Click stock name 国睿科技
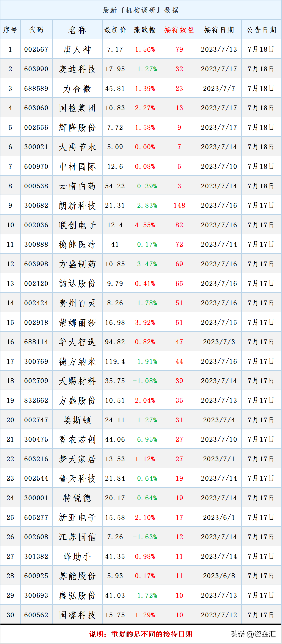The image size is (282, 644). (77, 615)
